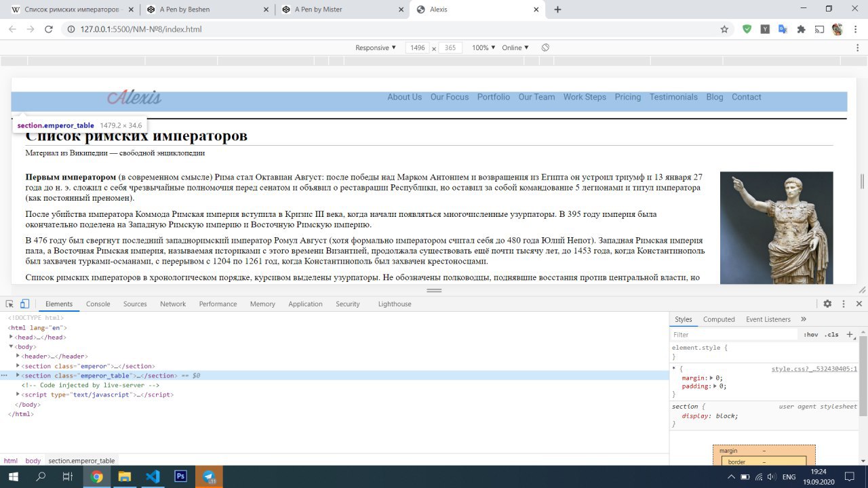Go back with the browser back arrow
This screenshot has width=868, height=488.
click(12, 29)
